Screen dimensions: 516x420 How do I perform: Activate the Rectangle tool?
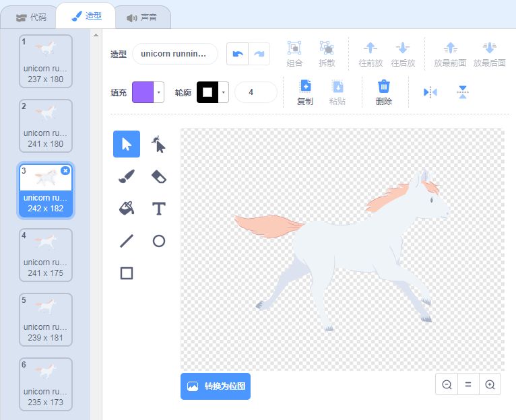127,273
